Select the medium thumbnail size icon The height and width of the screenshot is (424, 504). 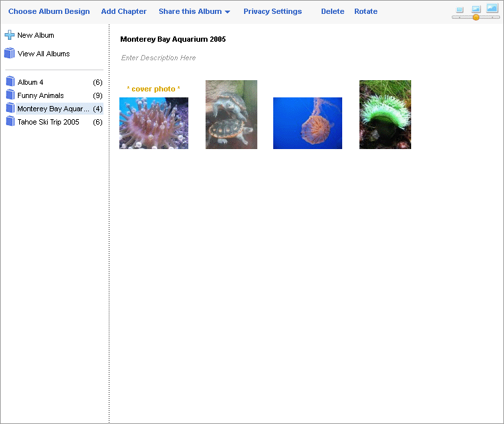476,9
